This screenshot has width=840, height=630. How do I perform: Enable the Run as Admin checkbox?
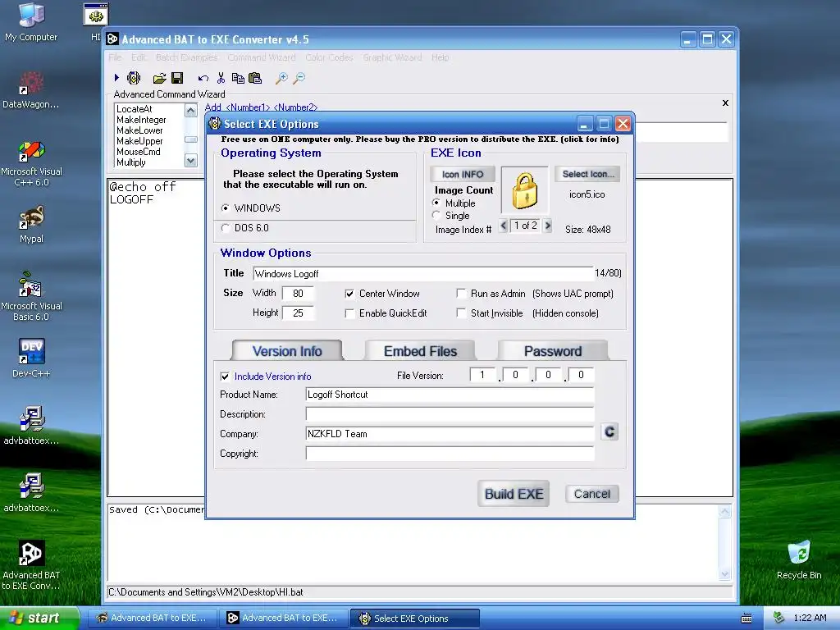pyautogui.click(x=461, y=294)
